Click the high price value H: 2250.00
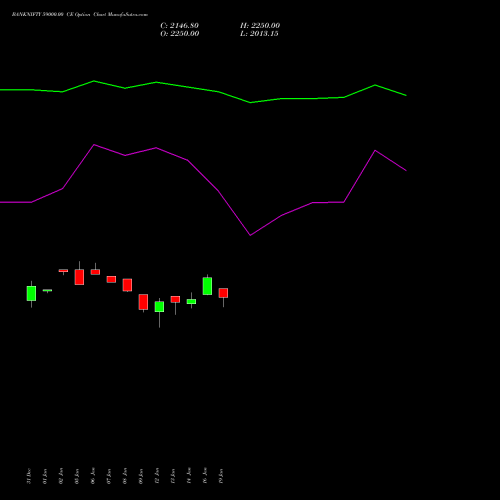 coord(260,26)
